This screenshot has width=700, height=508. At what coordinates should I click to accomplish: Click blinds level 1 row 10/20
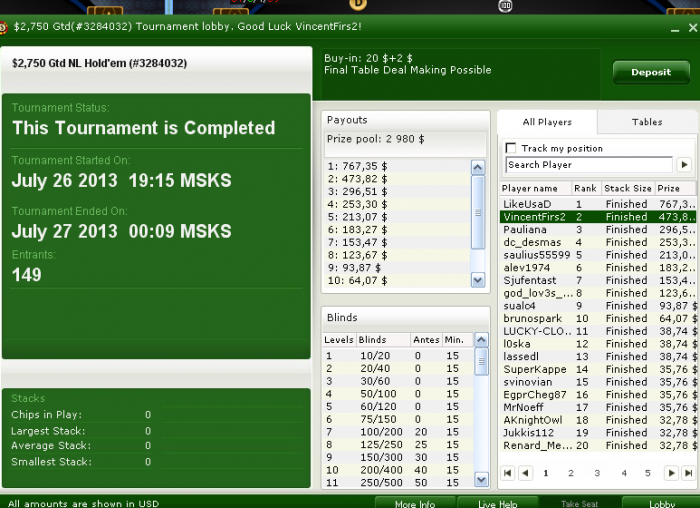tap(398, 356)
